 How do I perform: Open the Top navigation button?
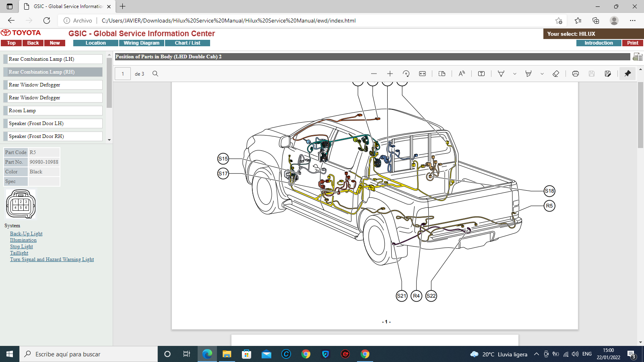pyautogui.click(x=11, y=43)
